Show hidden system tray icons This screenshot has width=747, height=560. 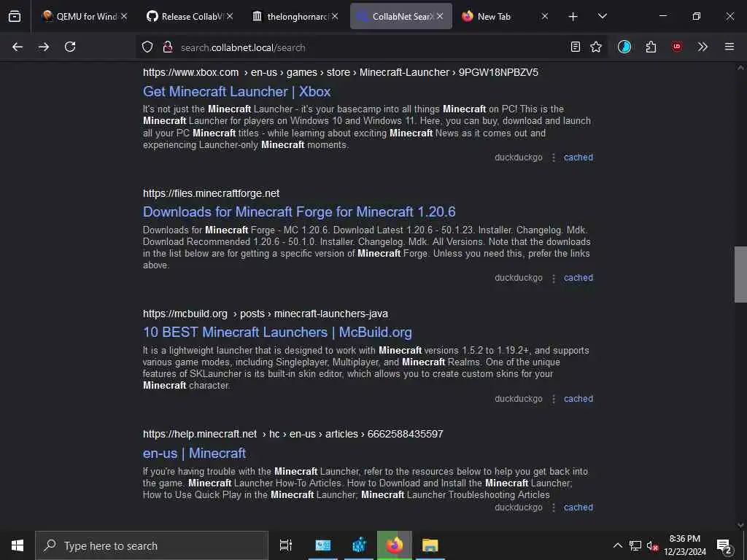(x=617, y=545)
